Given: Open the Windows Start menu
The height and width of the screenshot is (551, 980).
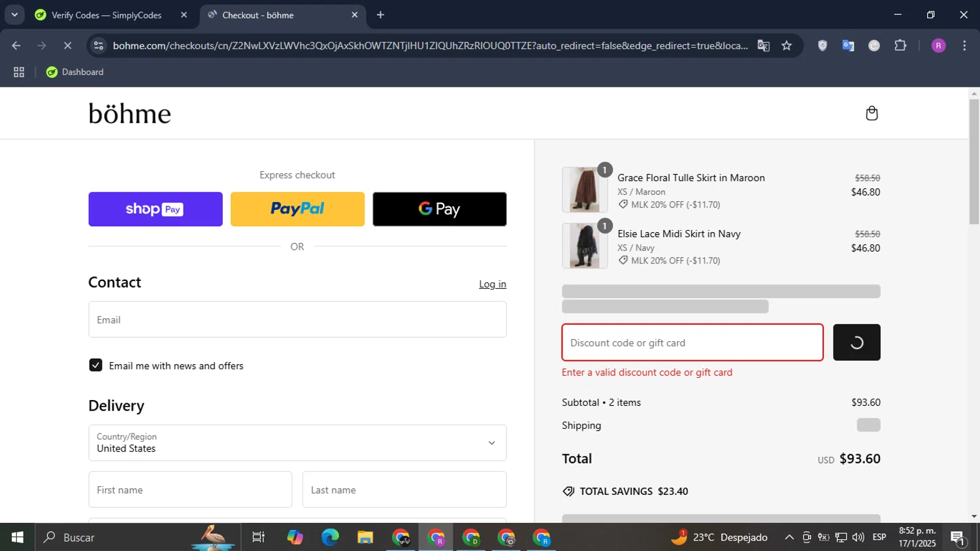Looking at the screenshot, I should coord(17,537).
